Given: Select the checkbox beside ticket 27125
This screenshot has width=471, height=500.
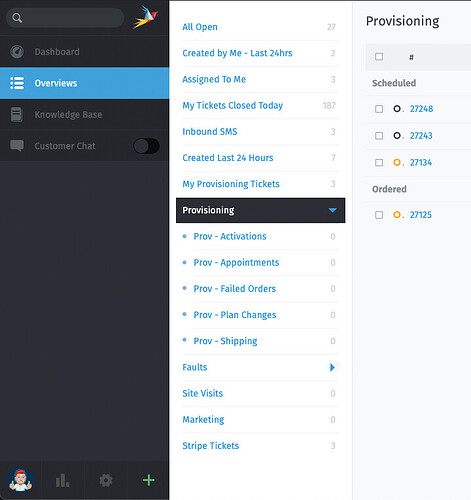Looking at the screenshot, I should [379, 215].
